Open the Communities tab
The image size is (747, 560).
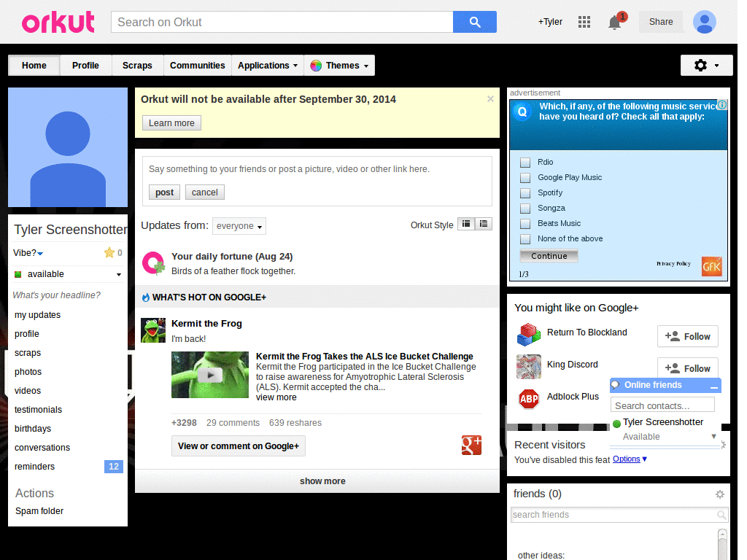click(197, 65)
